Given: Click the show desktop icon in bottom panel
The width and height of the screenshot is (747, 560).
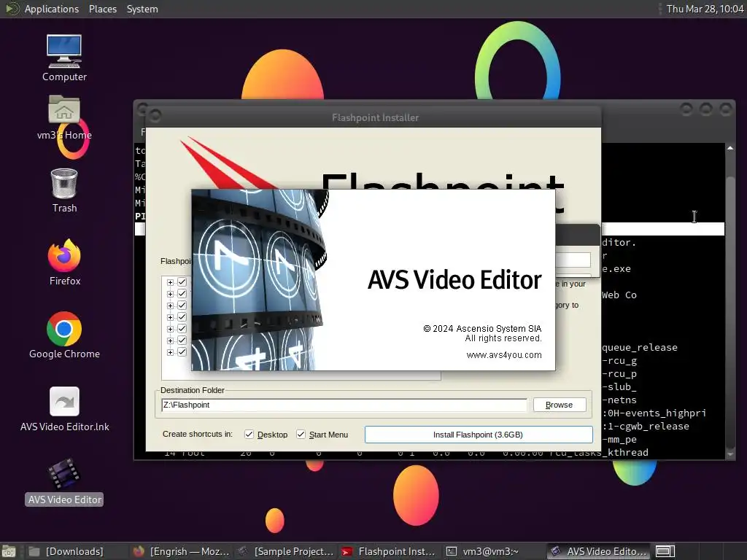Looking at the screenshot, I should (x=9, y=551).
